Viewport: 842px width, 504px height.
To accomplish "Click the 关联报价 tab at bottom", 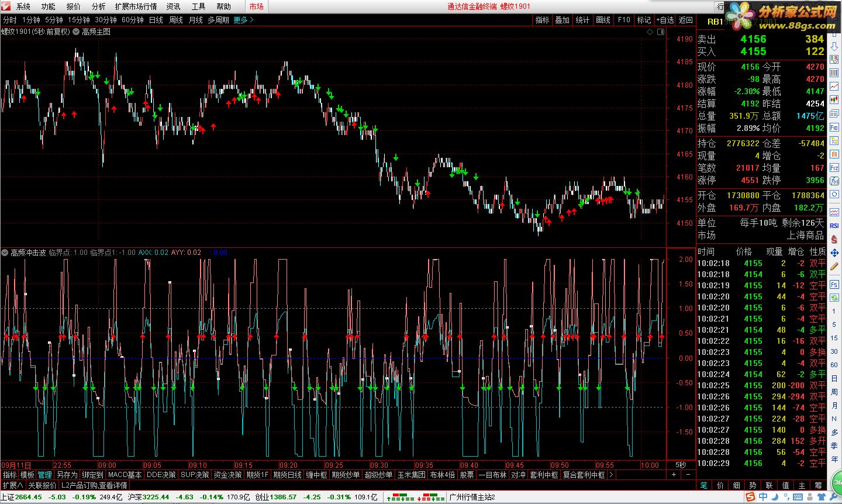I will 42,485.
